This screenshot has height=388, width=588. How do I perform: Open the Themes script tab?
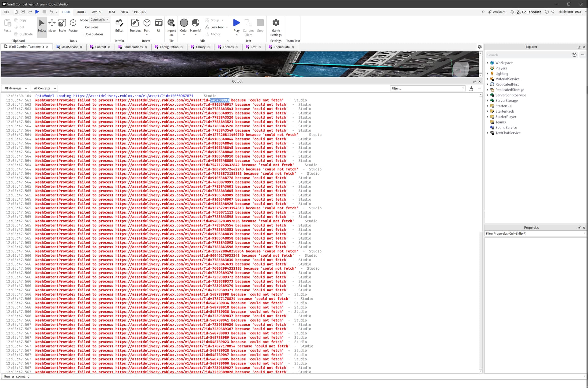click(x=228, y=47)
